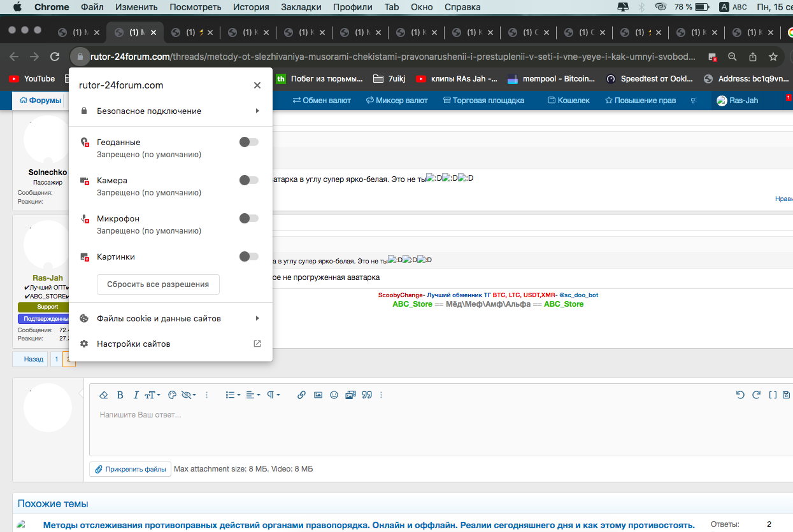The width and height of the screenshot is (793, 532).
Task: Click the eraser remove formatting icon
Action: [104, 395]
